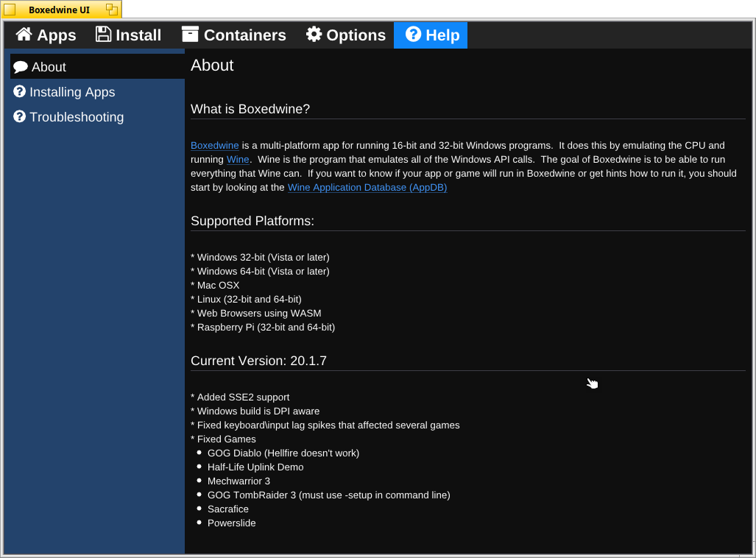Click '* Added SSE2 support' line
Viewport: 756px width, 558px height.
(x=240, y=397)
